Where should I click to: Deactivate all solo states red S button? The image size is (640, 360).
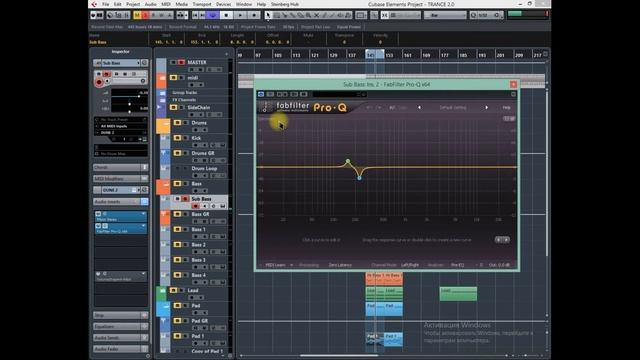(x=145, y=15)
